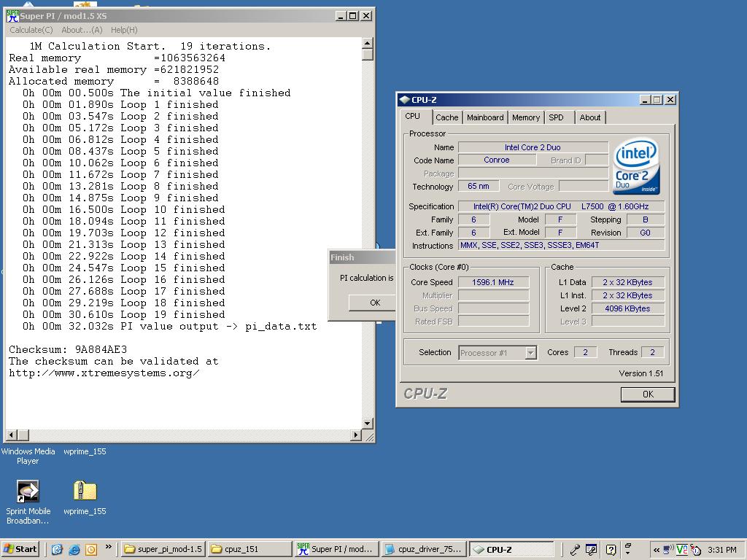Screen dimensions: 747x560
Task: Expand hidden system tray icons
Action: click(x=657, y=550)
